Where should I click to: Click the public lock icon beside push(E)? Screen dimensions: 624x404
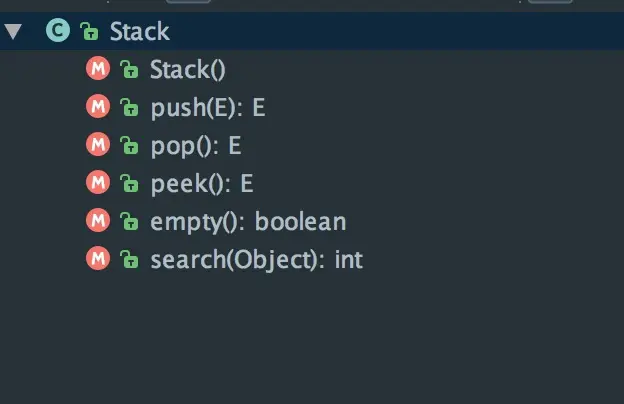pos(128,108)
